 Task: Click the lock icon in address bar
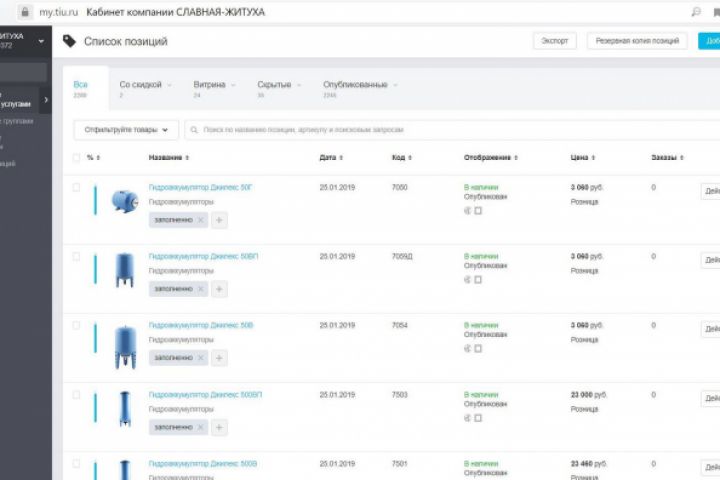[x=25, y=12]
